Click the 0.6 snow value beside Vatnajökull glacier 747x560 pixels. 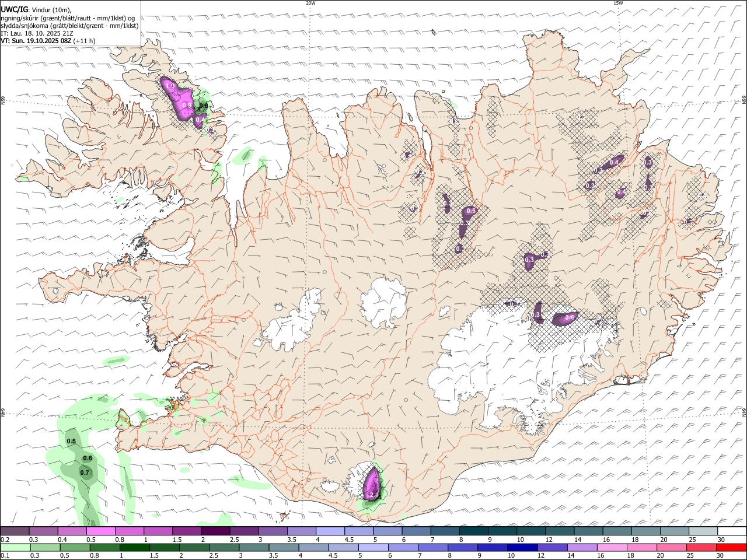tap(570, 317)
